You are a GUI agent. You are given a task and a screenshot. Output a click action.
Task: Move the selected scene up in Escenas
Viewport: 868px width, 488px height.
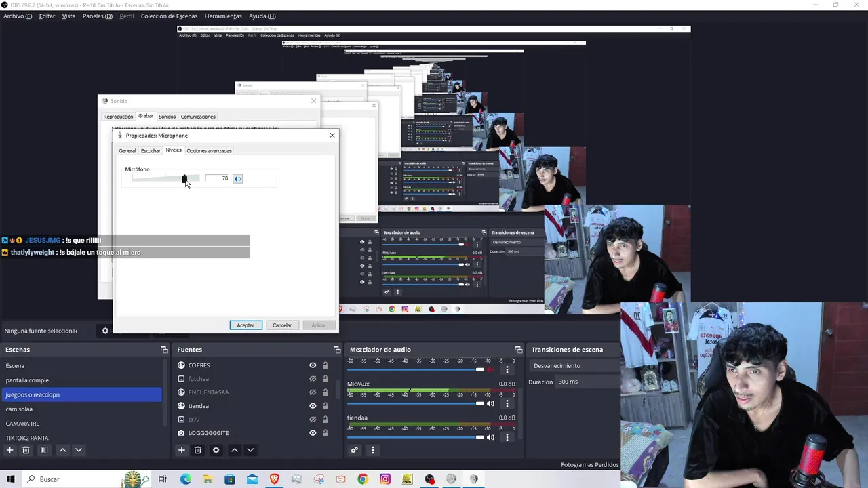[x=62, y=450]
